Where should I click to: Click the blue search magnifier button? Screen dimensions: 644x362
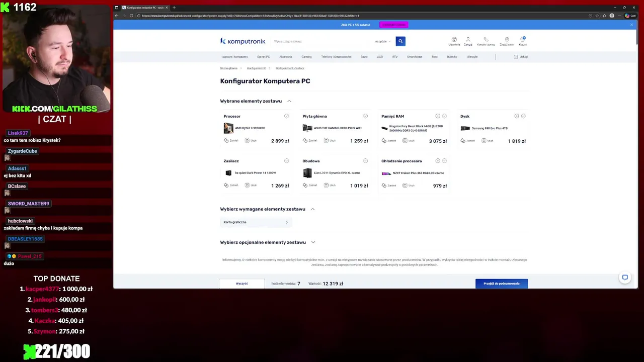coord(400,41)
